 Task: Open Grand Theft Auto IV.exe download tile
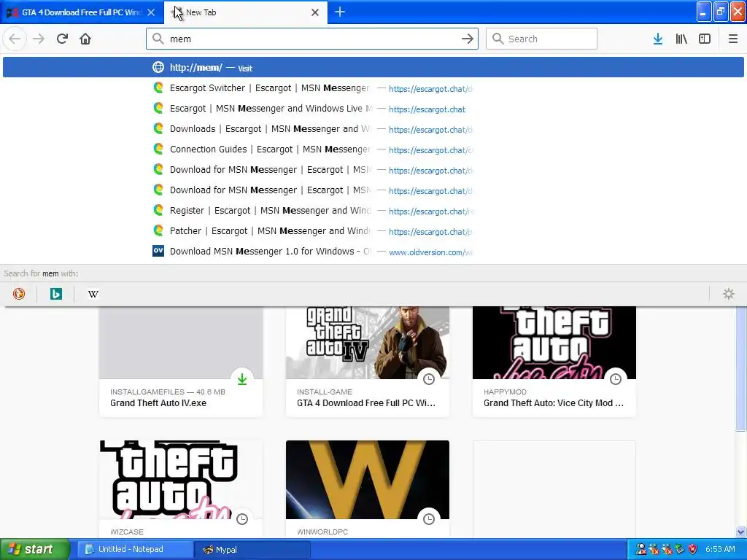tap(181, 362)
